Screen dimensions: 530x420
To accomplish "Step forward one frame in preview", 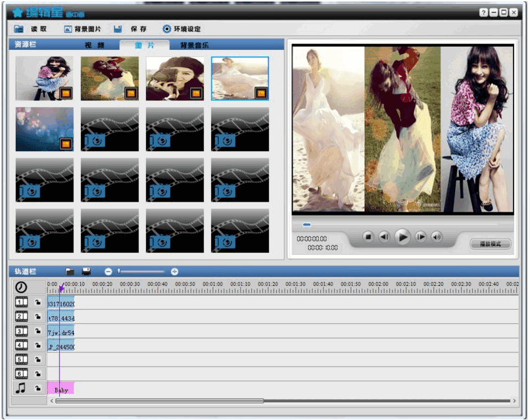I will (421, 237).
